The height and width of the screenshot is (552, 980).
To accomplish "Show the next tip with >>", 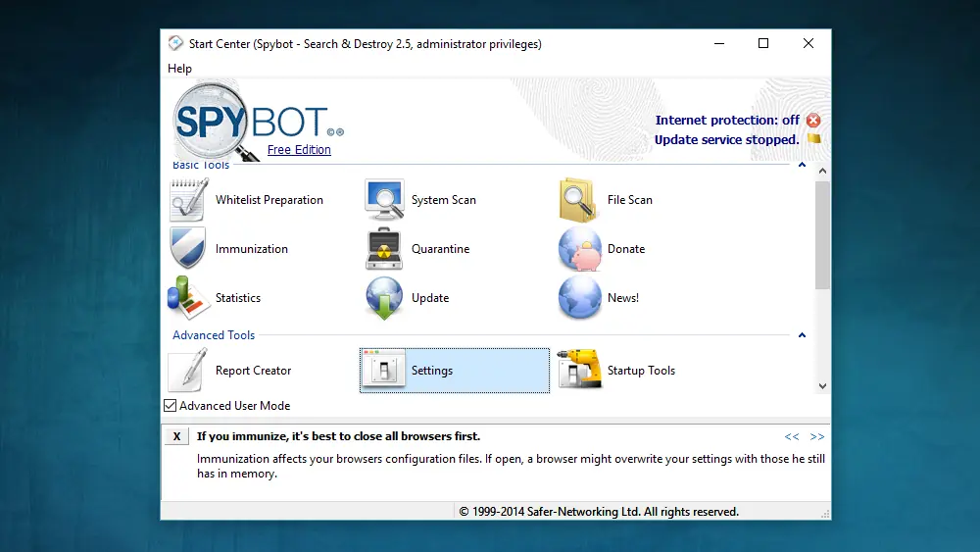I will click(817, 436).
